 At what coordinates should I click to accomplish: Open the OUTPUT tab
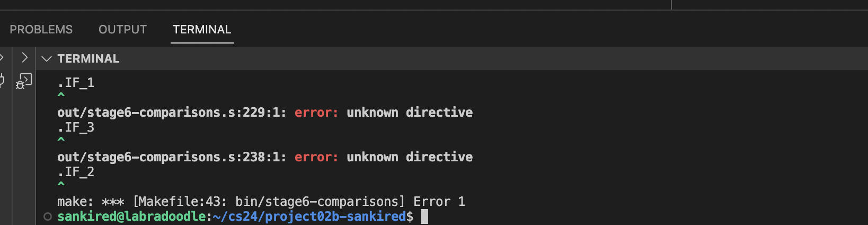point(122,30)
